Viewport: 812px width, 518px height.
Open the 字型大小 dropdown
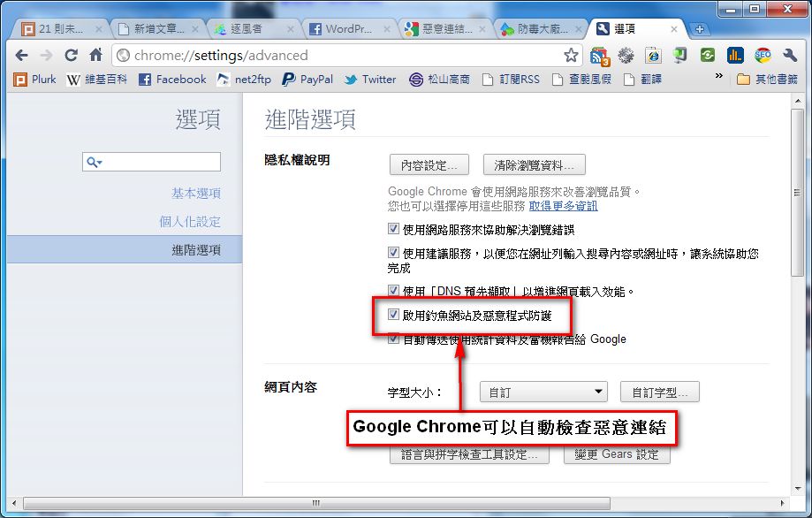point(543,392)
